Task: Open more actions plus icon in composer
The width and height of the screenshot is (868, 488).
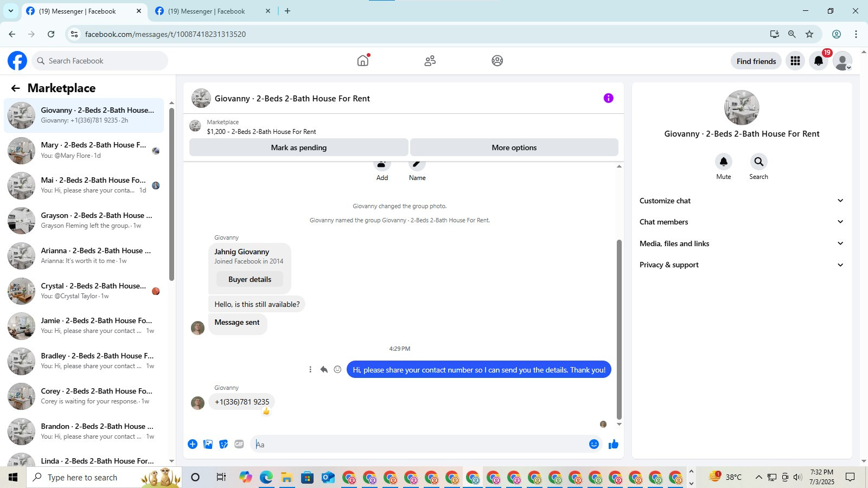Action: click(193, 444)
